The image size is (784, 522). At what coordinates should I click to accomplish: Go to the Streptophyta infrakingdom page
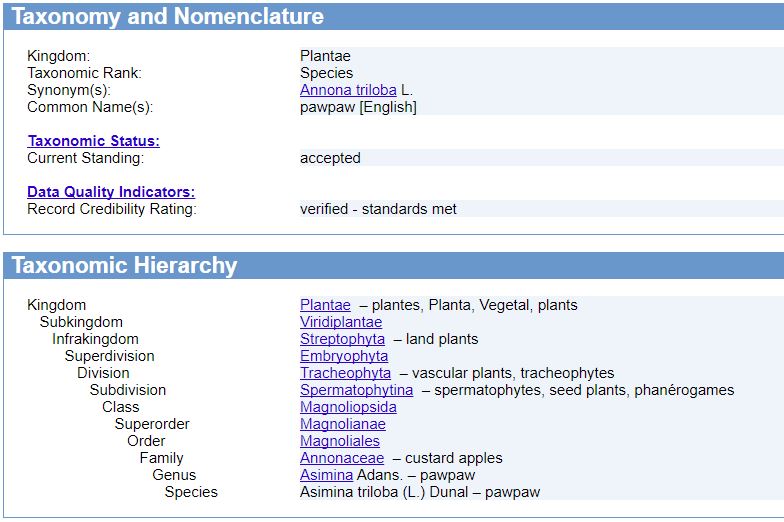click(x=342, y=339)
